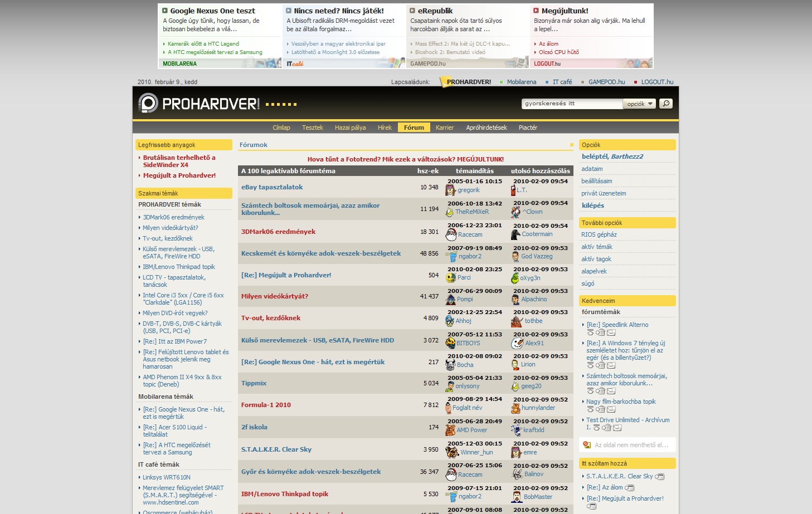This screenshot has height=514, width=812.
Task: Open the Apróhirdetések tab
Action: [487, 128]
